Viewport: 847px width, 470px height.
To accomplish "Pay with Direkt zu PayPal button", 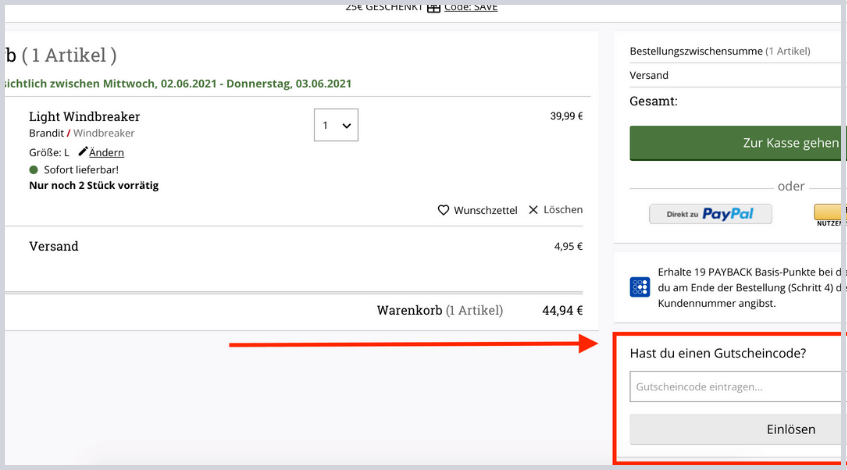I will pyautogui.click(x=710, y=214).
